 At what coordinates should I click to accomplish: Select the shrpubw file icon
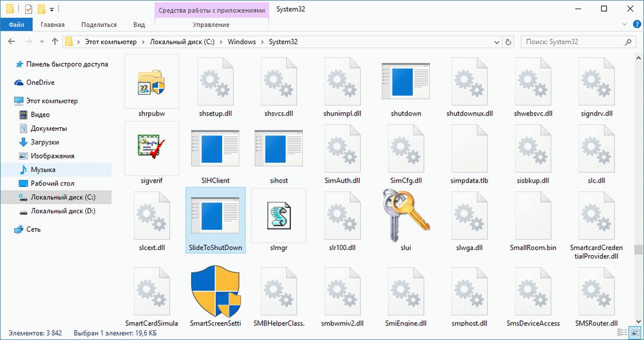tap(151, 81)
